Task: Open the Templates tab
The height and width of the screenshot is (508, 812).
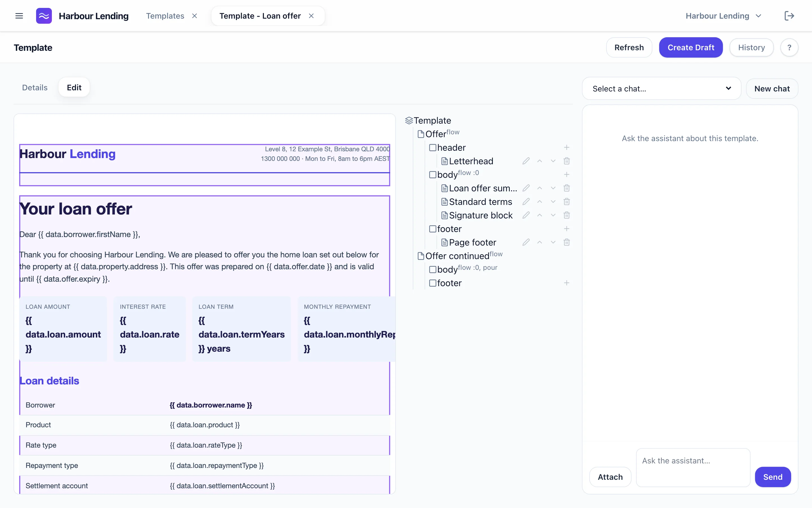Action: (165, 16)
